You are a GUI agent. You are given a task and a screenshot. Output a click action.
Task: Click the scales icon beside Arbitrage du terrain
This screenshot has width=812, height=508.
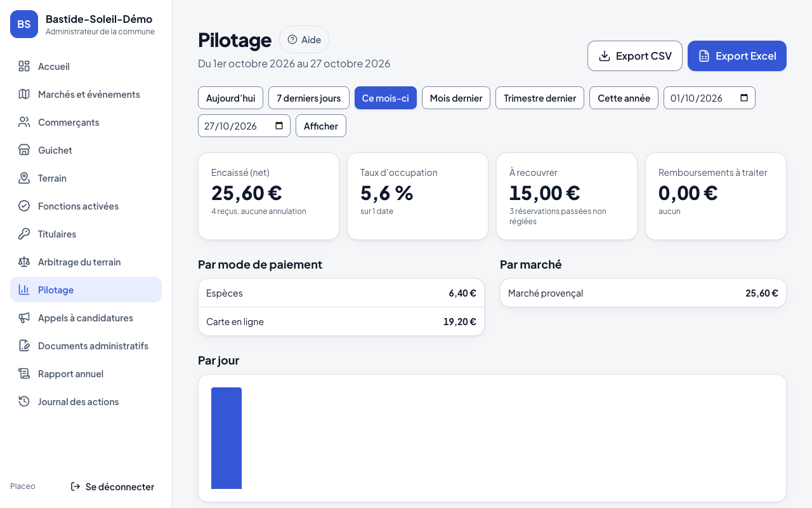point(24,262)
